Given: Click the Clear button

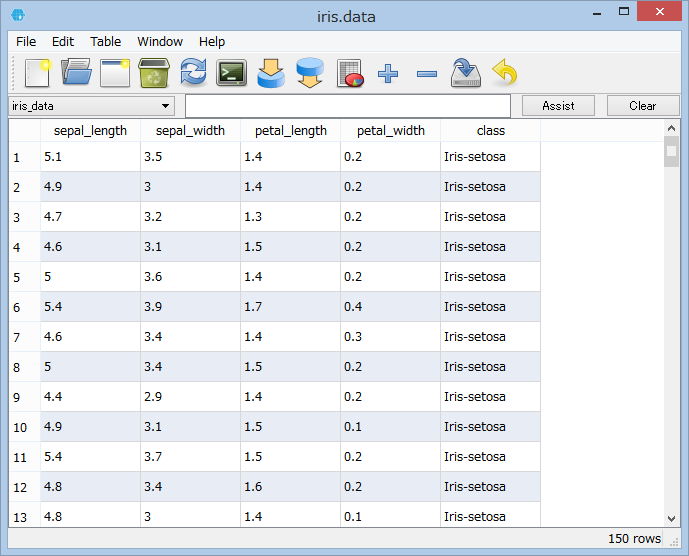Looking at the screenshot, I should 642,106.
